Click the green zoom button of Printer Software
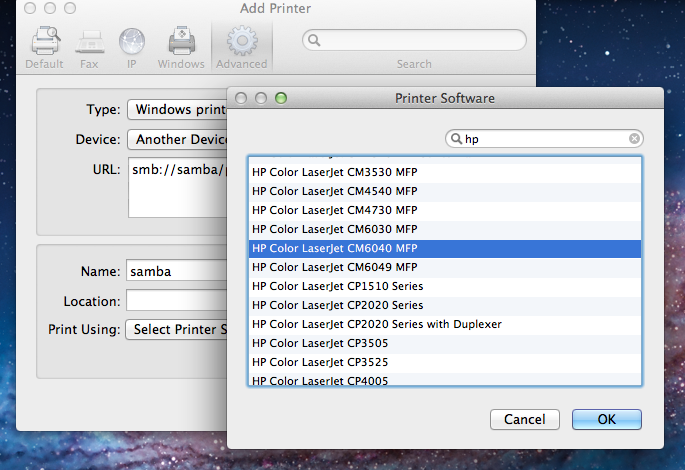Image resolution: width=685 pixels, height=470 pixels. 281,98
